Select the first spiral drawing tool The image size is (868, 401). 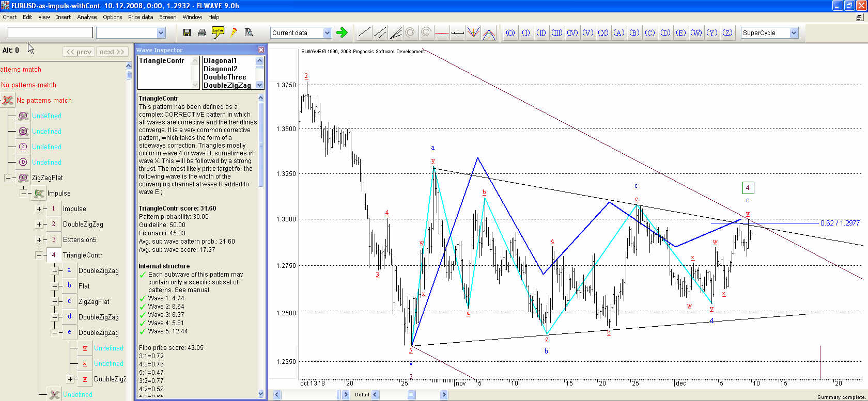[410, 33]
